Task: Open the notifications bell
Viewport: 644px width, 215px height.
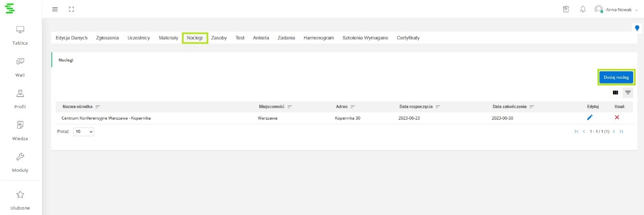Action: [583, 9]
